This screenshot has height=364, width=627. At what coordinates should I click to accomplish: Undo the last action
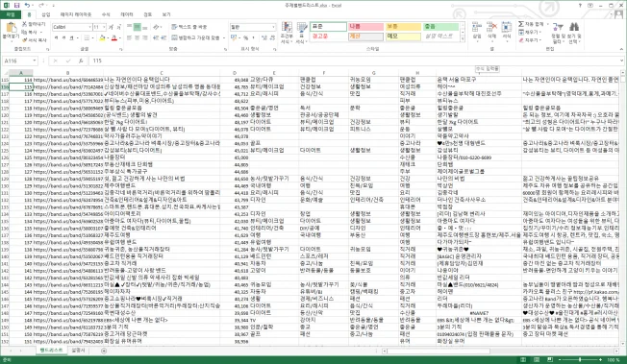pyautogui.click(x=26, y=5)
